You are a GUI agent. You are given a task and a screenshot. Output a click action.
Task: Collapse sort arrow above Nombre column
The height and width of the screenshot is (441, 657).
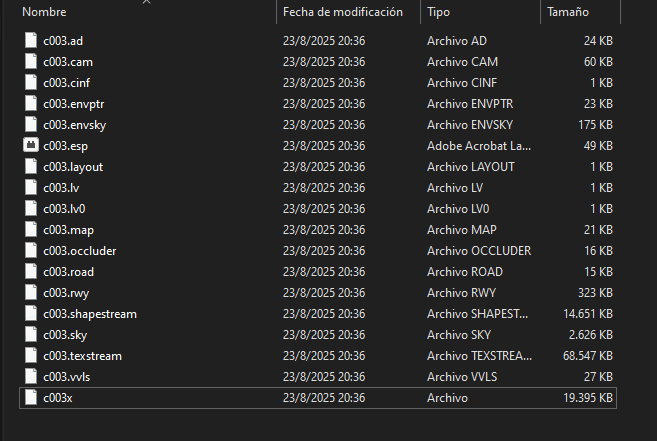click(x=146, y=2)
